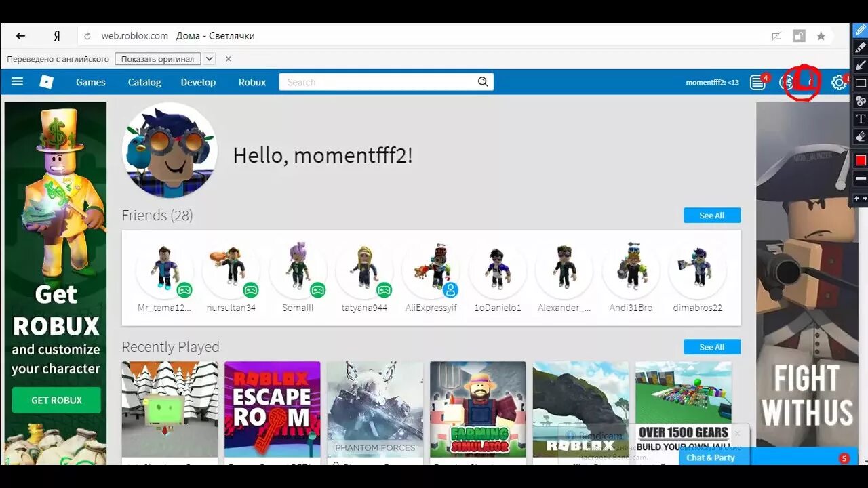The image size is (868, 488).
Task: Open the settings gear icon
Action: click(839, 83)
